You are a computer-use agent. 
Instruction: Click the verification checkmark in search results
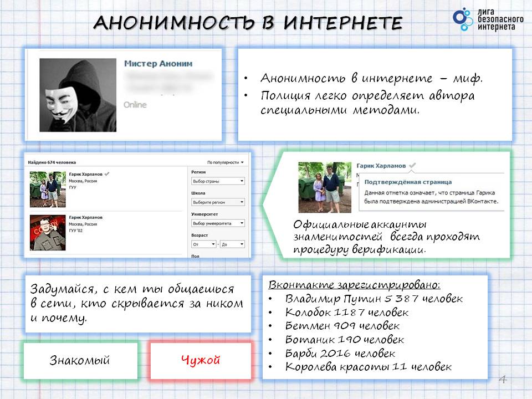(107, 173)
